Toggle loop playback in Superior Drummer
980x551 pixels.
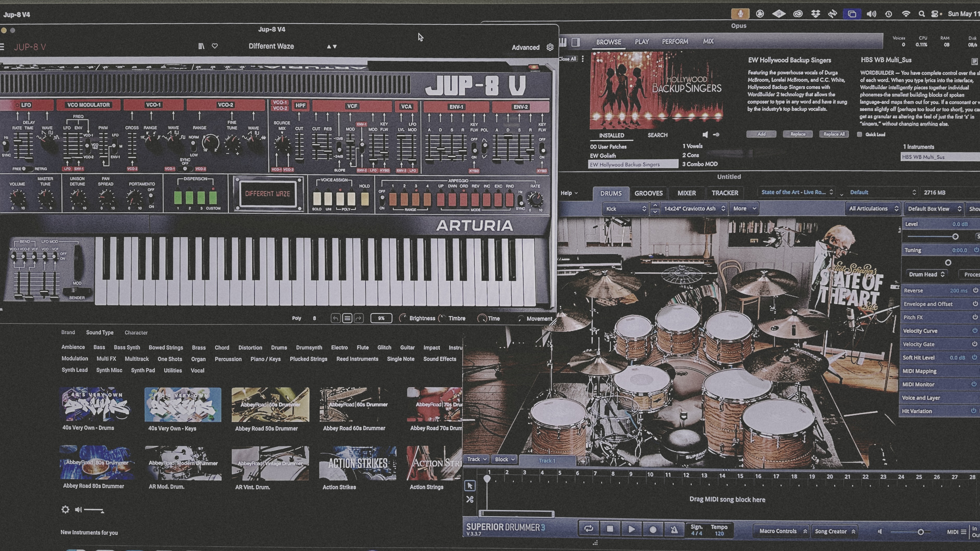[x=589, y=529]
